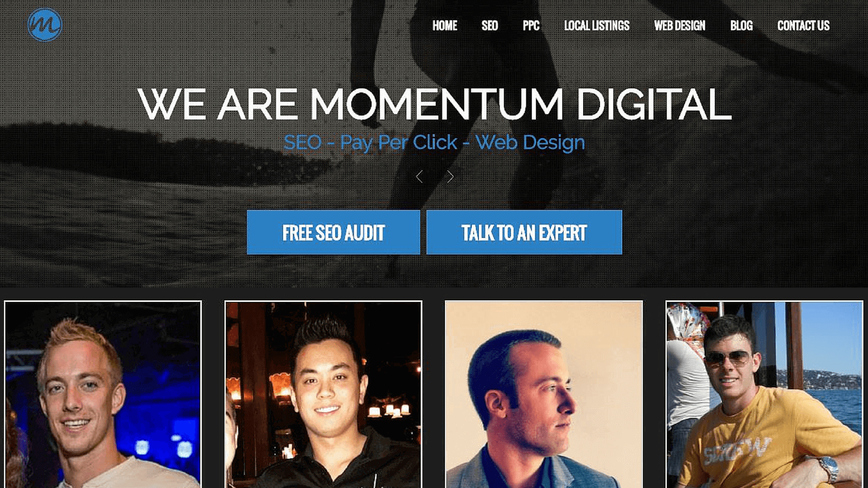Viewport: 868px width, 488px height.
Task: Go to Local Listings page
Action: coord(597,25)
